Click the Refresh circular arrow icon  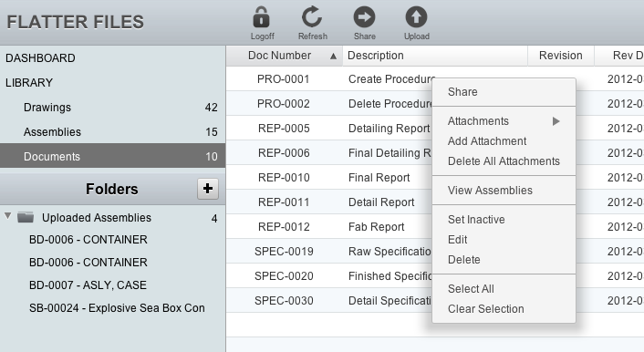pyautogui.click(x=312, y=17)
